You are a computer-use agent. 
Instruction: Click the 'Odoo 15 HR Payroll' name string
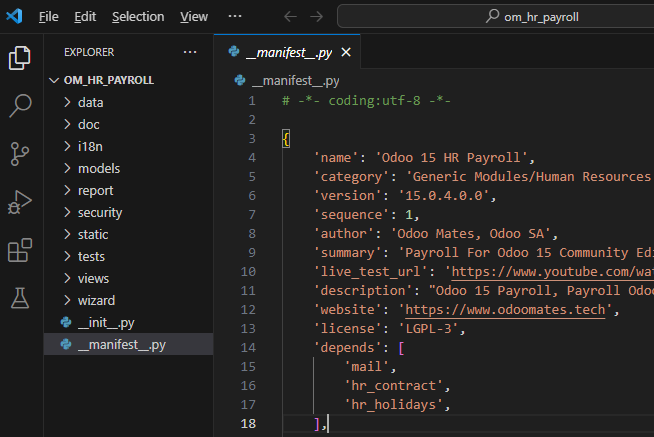tap(451, 158)
